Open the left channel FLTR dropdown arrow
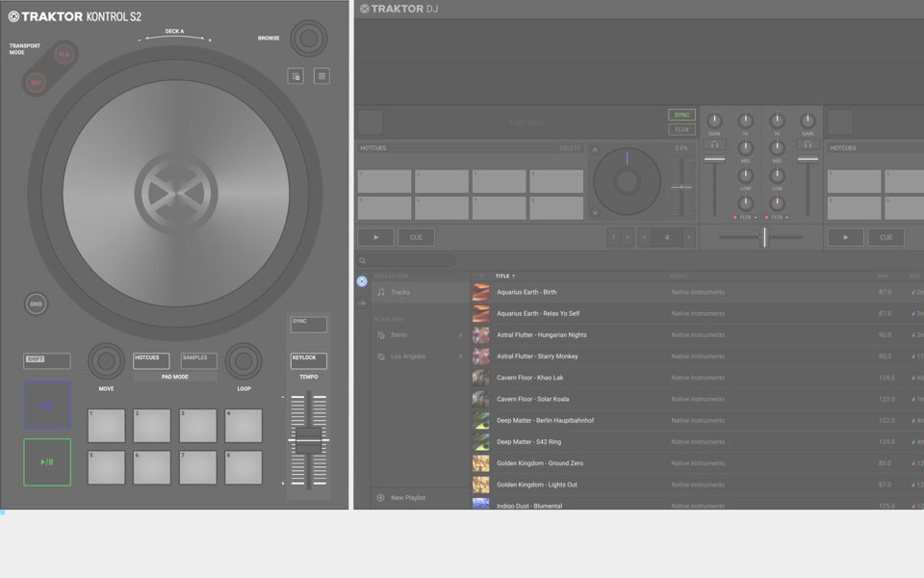The height and width of the screenshot is (578, 924). pyautogui.click(x=757, y=218)
